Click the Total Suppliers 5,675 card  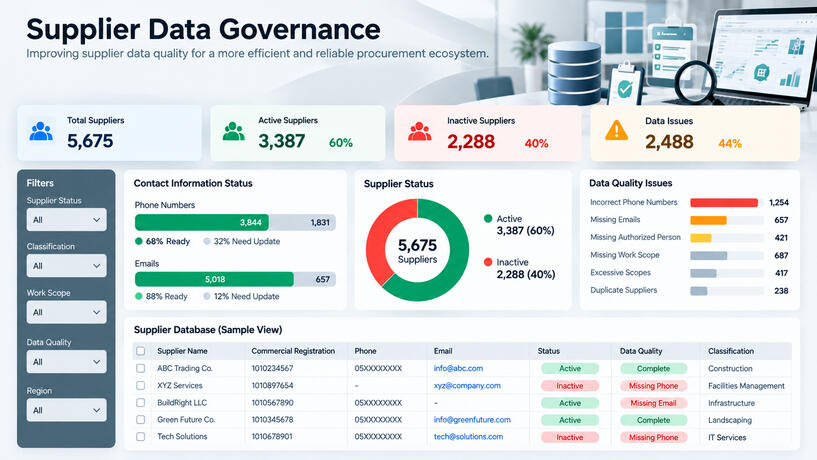[109, 133]
